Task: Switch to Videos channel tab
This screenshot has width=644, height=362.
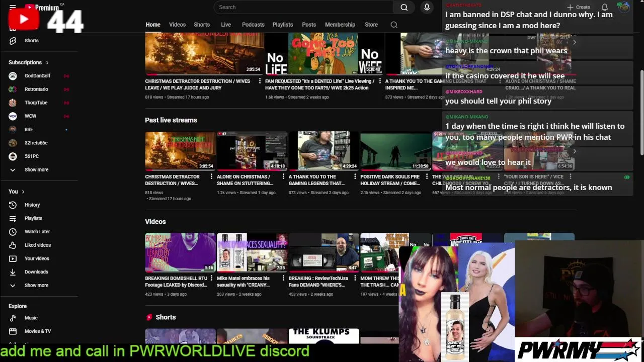Action: (x=177, y=25)
